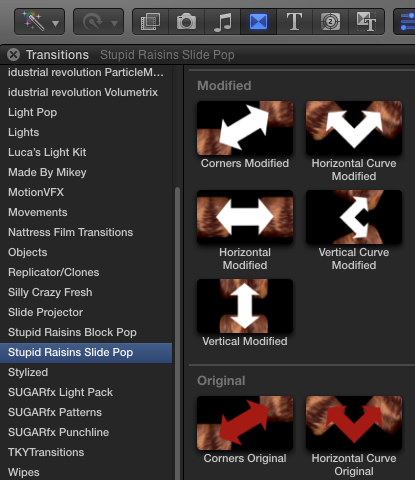
Task: Toggle the Transitions browser icon
Action: [258, 22]
